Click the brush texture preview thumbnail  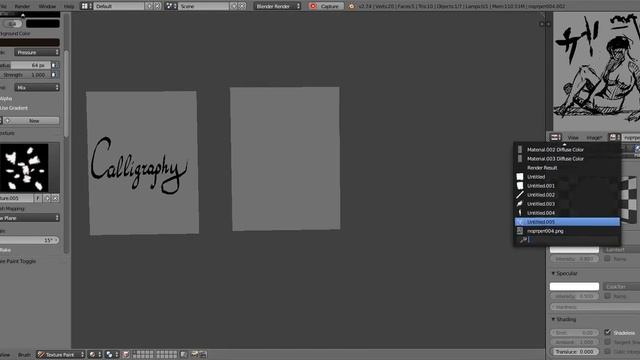[x=24, y=167]
